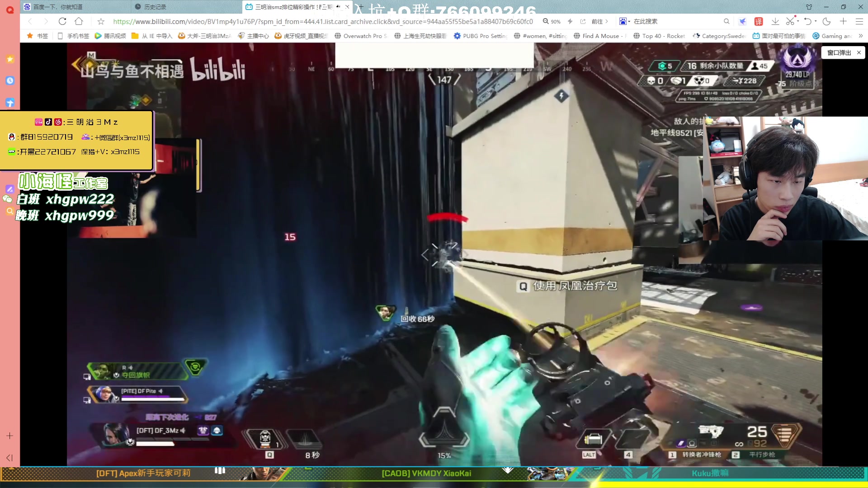Open the 大斧-三明治3Mz bookmark

click(204, 36)
